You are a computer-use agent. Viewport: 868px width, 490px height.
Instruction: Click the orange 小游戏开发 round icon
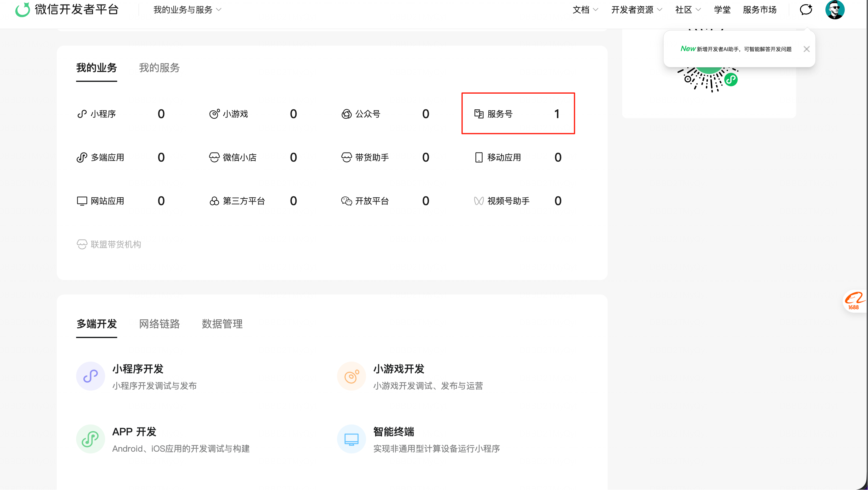(352, 376)
